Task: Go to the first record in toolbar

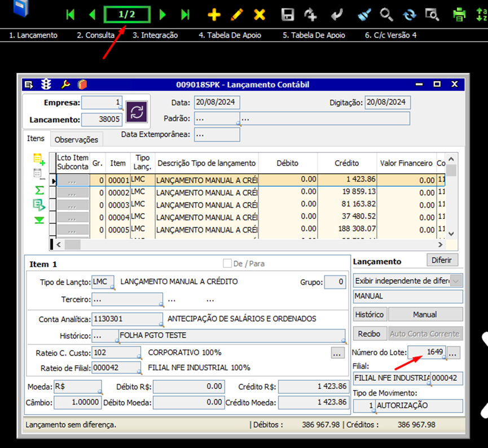Action: pos(71,15)
